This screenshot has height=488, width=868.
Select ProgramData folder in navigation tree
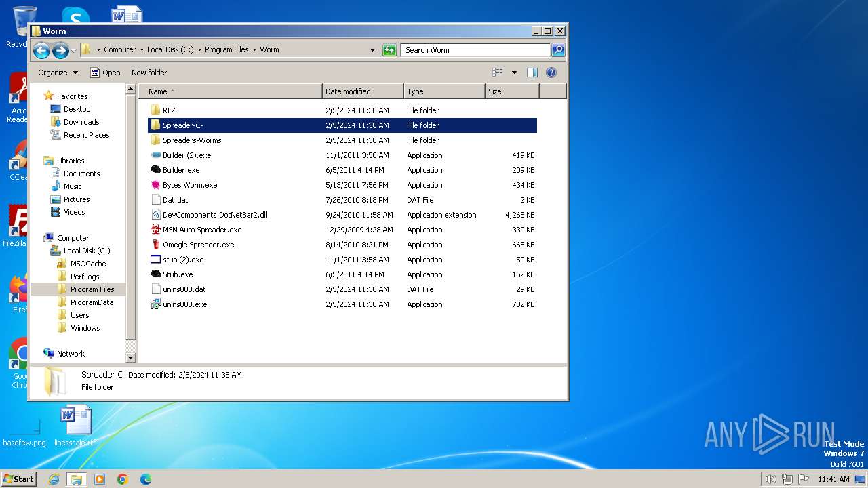click(x=92, y=302)
